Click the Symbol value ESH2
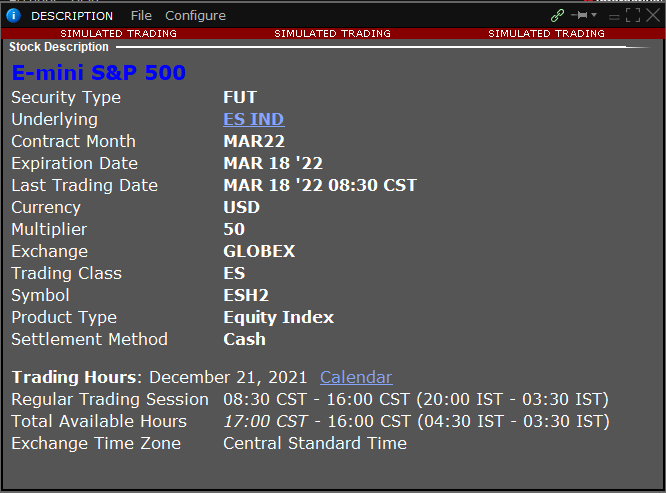The image size is (666, 493). pyautogui.click(x=246, y=296)
